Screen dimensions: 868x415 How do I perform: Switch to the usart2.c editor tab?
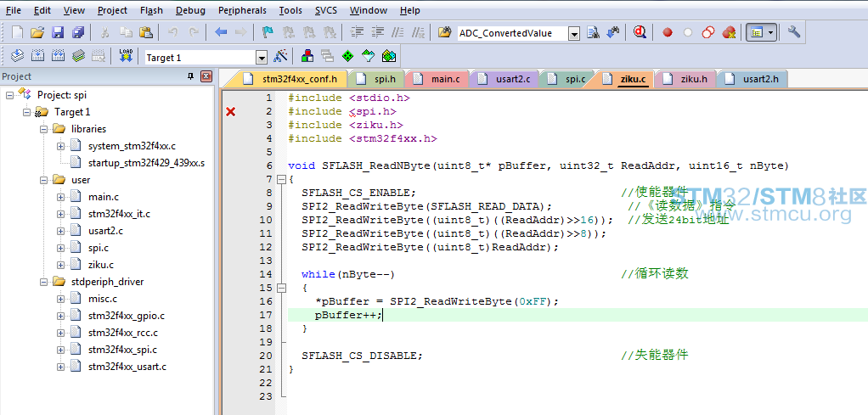click(503, 79)
